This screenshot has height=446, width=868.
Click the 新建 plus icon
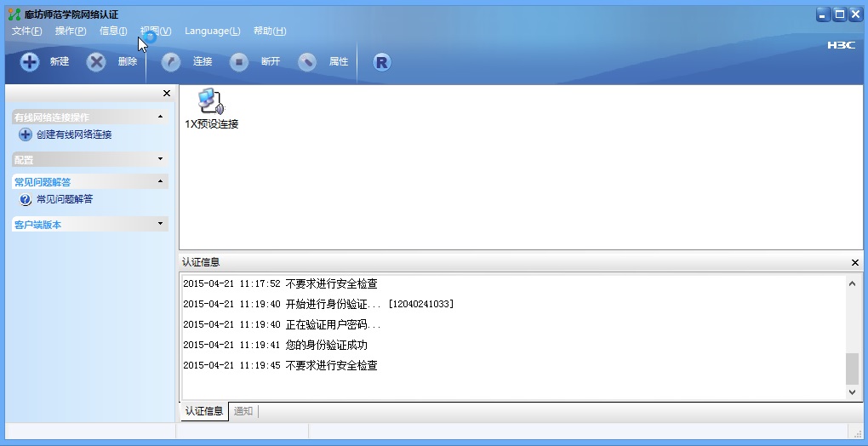pyautogui.click(x=30, y=61)
